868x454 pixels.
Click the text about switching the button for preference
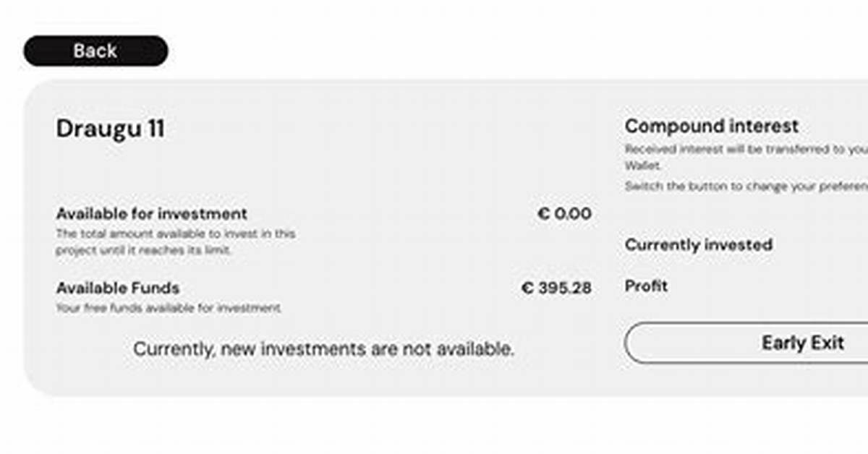(746, 187)
